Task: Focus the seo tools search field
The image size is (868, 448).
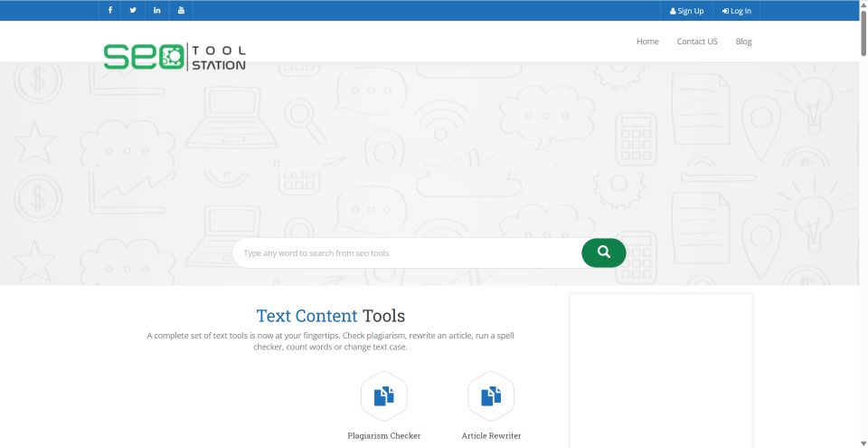Action: (407, 253)
